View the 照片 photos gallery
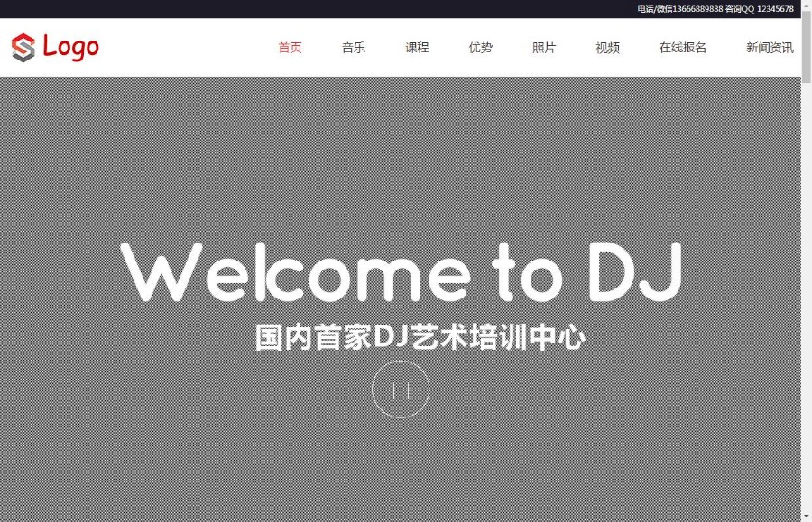812x522 pixels. 543,48
